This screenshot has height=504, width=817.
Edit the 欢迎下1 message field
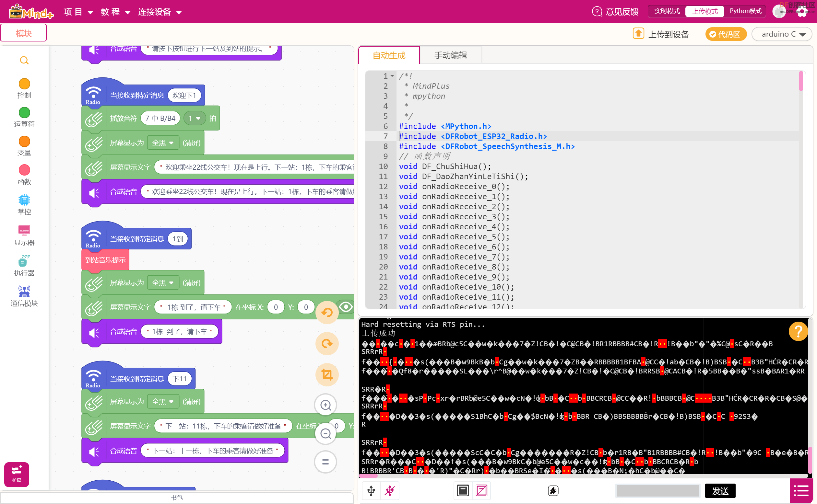click(x=184, y=95)
